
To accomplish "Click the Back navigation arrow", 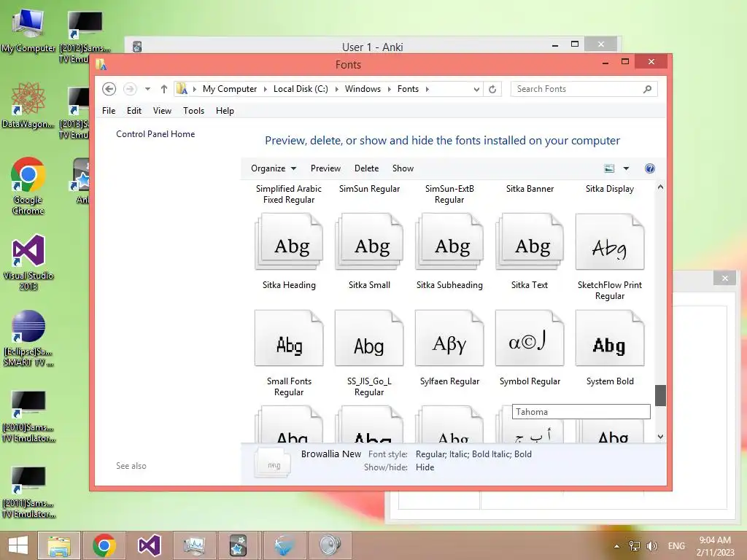I will point(109,89).
